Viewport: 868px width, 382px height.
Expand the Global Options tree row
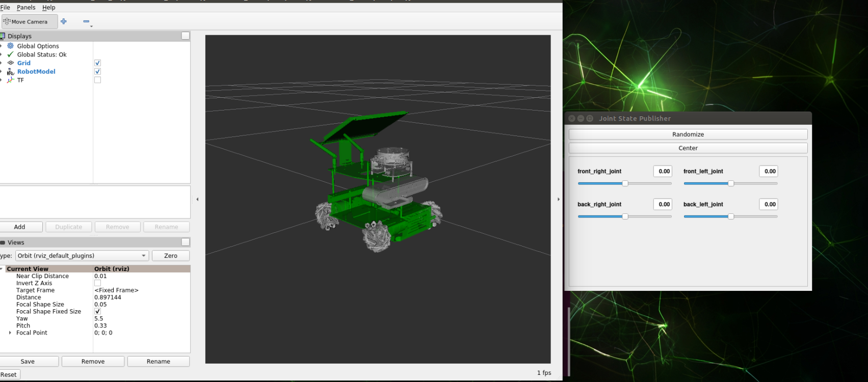coord(1,46)
